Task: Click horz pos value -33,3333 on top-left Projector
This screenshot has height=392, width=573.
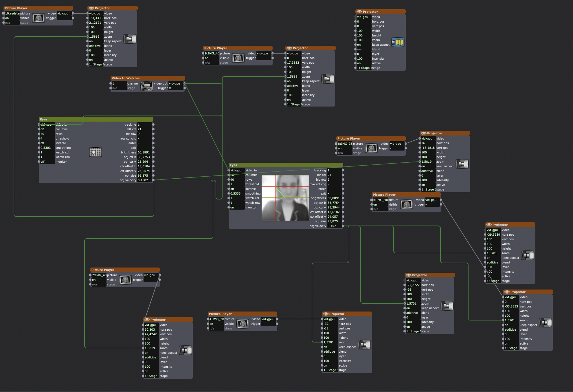Action: click(x=96, y=18)
